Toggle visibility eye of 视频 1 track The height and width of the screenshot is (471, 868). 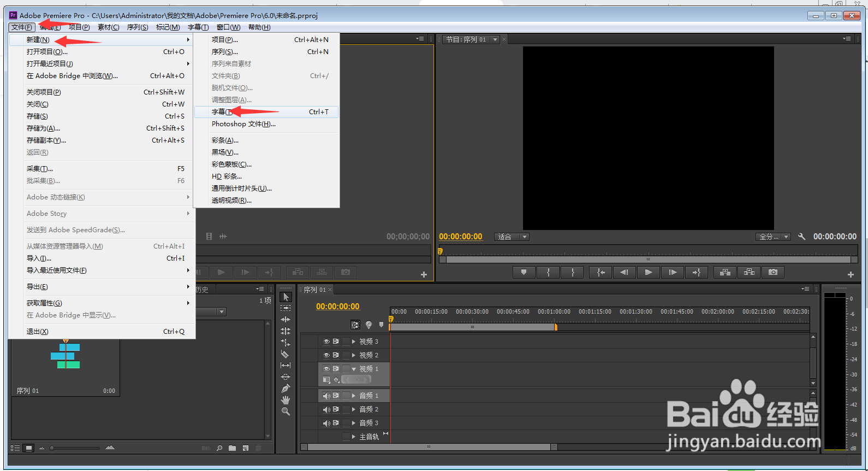326,369
